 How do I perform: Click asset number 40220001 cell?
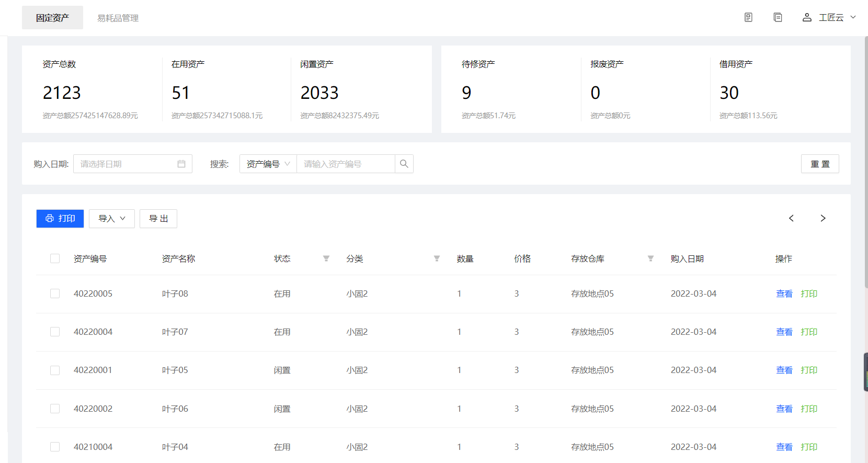click(93, 370)
